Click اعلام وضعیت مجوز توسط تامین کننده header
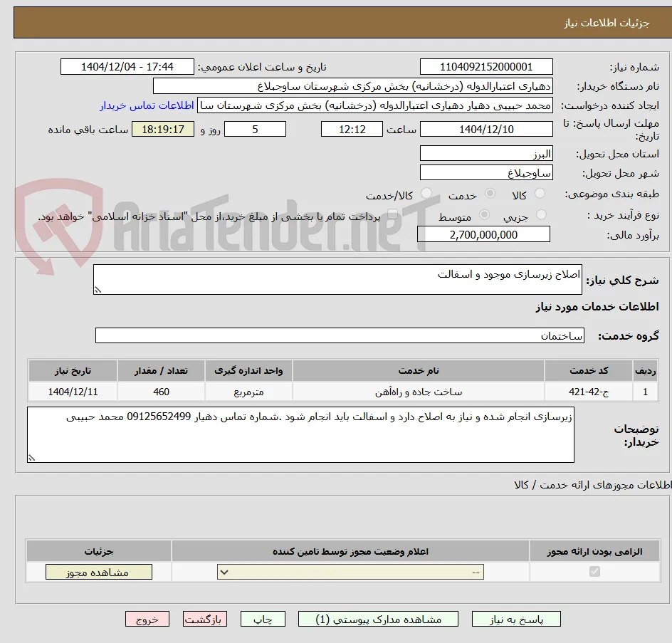 point(350,551)
